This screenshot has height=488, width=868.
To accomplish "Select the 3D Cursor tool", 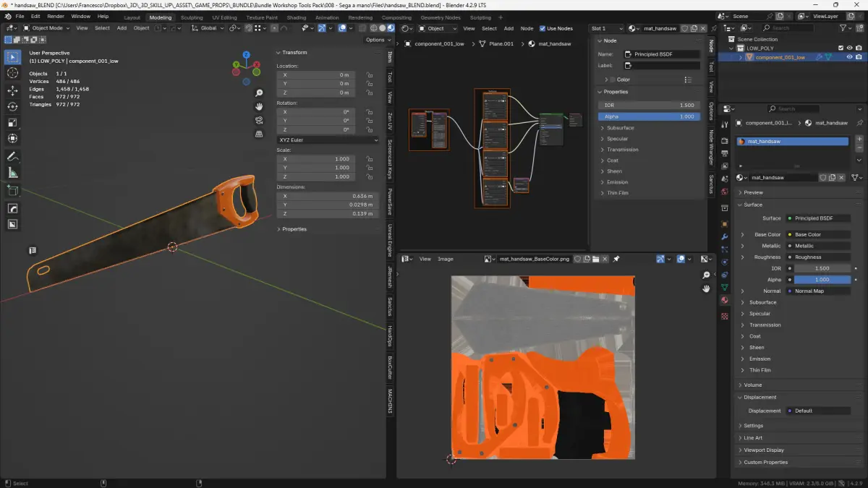I will coord(12,73).
